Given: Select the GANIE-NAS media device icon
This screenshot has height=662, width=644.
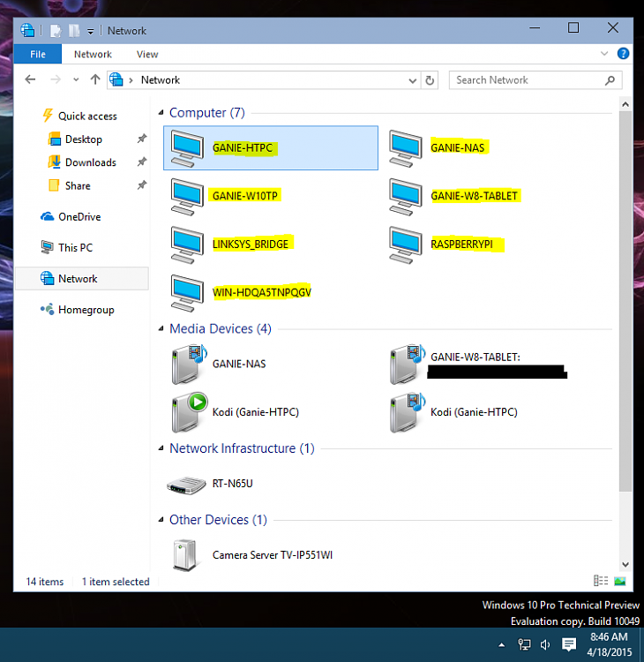Looking at the screenshot, I should coord(189,364).
